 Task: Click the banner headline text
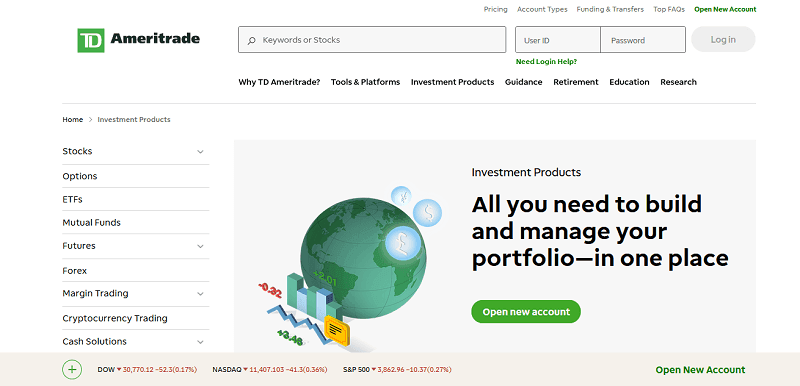click(600, 231)
